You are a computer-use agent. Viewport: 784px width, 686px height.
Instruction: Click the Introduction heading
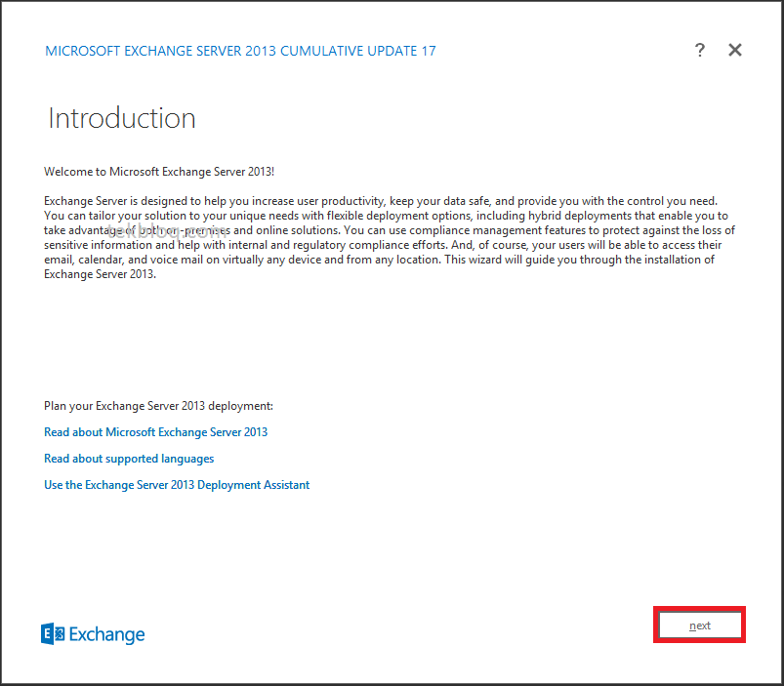click(x=121, y=118)
